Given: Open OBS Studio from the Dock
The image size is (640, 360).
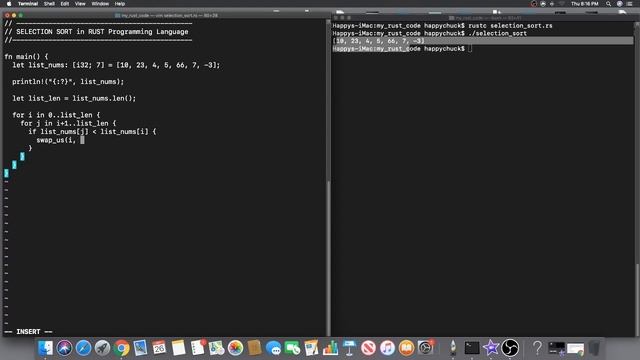Looking at the screenshot, I should [x=510, y=348].
